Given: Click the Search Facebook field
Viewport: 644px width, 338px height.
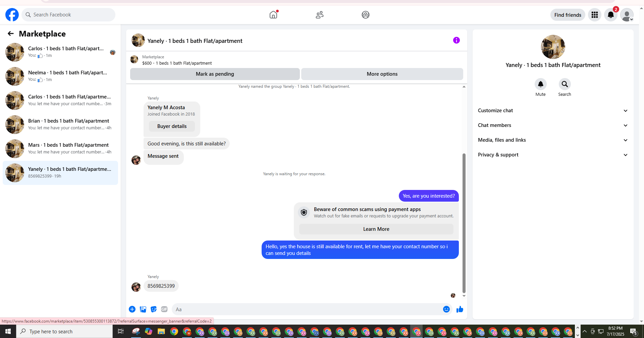Looking at the screenshot, I should click(x=68, y=15).
